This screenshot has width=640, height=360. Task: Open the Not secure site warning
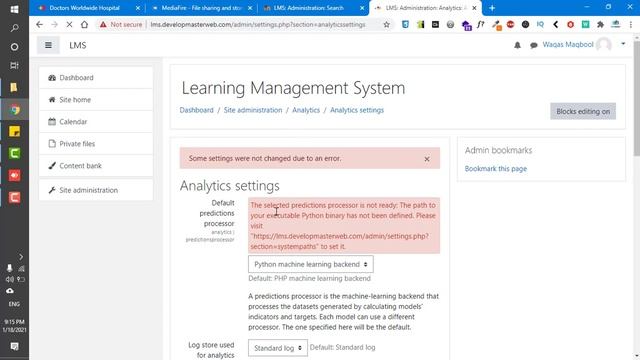coord(121,24)
